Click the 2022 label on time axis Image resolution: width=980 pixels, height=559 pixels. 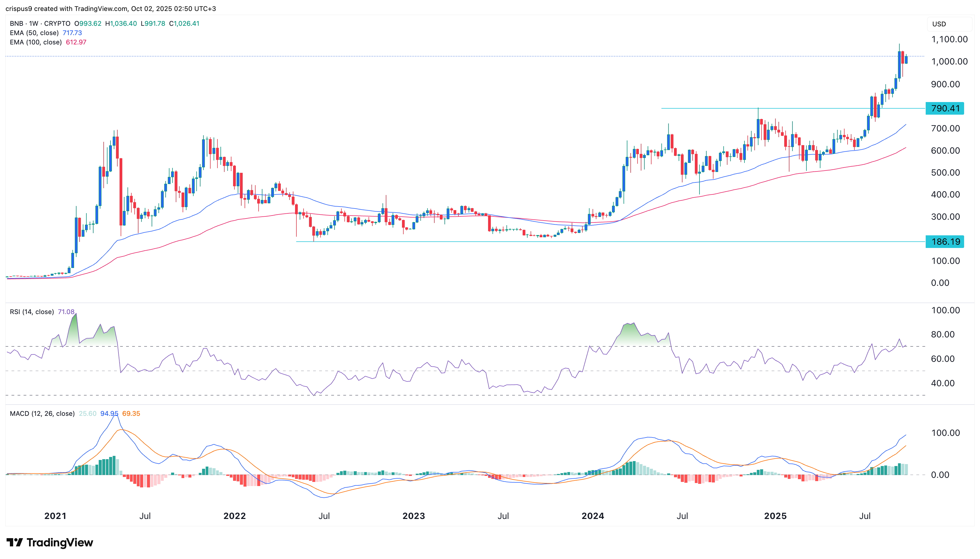[234, 516]
